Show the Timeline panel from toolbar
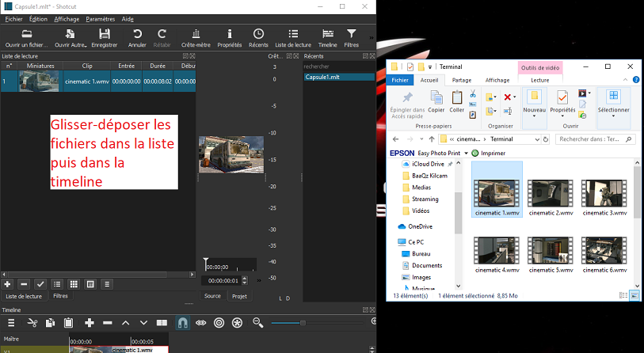The image size is (644, 353). pyautogui.click(x=327, y=39)
